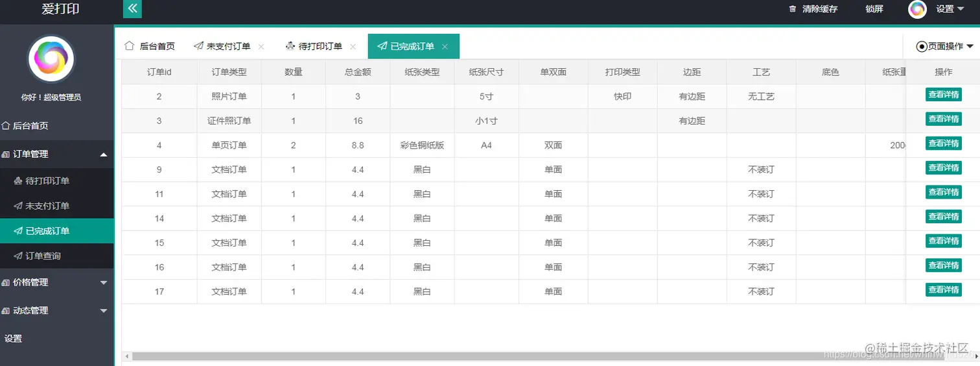The width and height of the screenshot is (980, 366).
Task: Open 查看详情 for order id 14
Action: pos(943,216)
